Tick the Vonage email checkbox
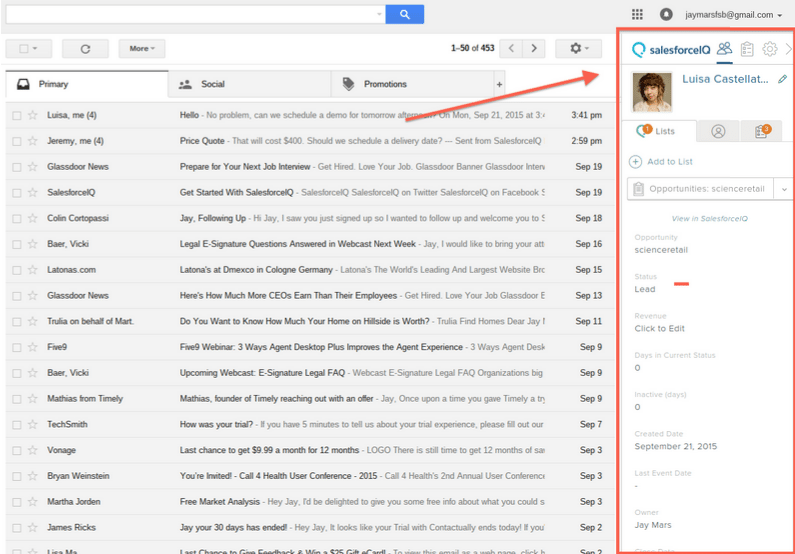795x554 pixels. tap(17, 451)
